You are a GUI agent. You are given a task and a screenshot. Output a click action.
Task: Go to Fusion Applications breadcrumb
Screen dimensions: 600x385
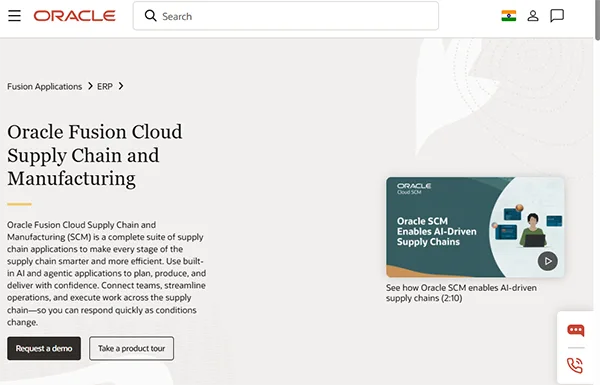[x=44, y=86]
